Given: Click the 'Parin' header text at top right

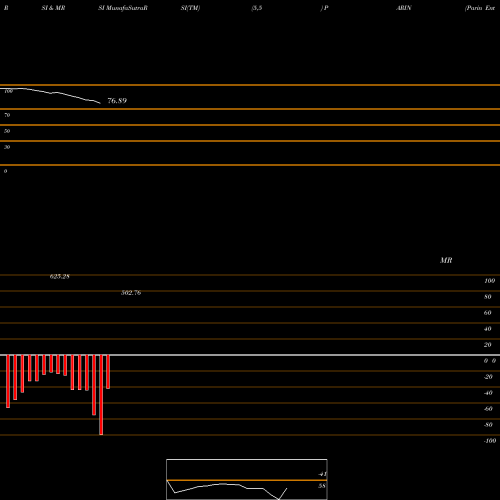Looking at the screenshot, I should tap(474, 8).
